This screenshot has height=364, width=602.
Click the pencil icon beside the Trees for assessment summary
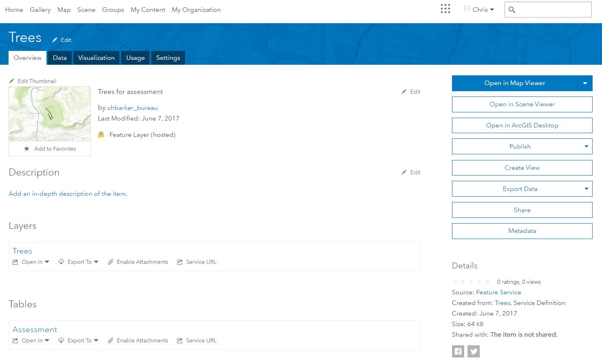pyautogui.click(x=404, y=92)
